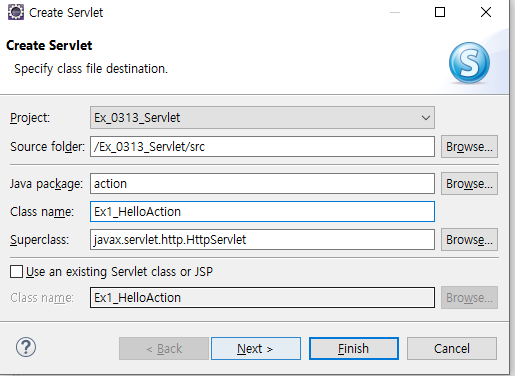
Task: Focus the active Class name field
Action: 262,212
